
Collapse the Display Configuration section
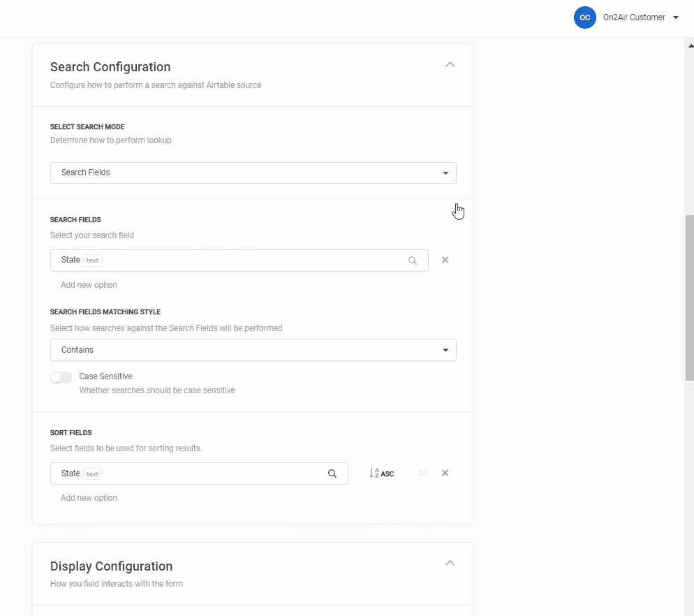[450, 563]
